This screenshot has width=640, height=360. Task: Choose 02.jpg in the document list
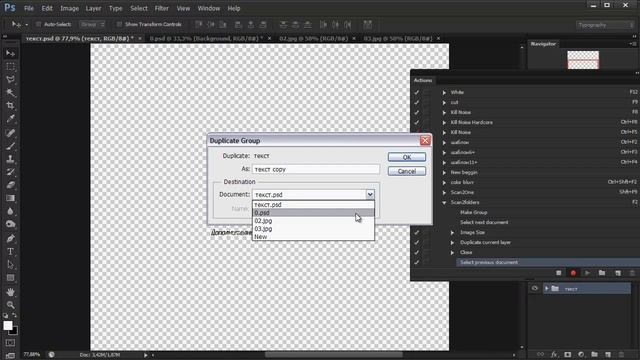coord(313,221)
